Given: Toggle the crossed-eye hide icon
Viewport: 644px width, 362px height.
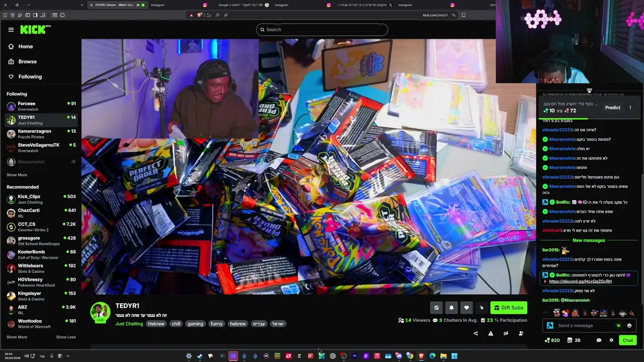Looking at the screenshot, I should point(506,333).
